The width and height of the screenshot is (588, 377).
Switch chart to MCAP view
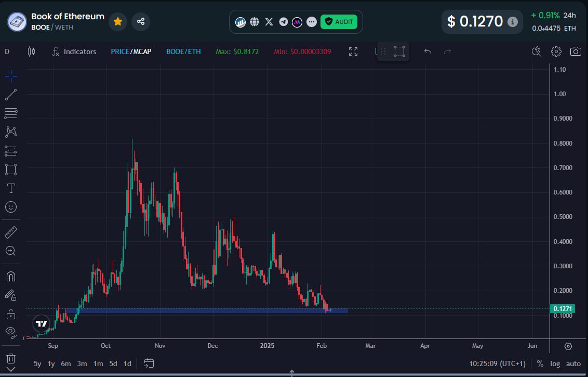[142, 52]
